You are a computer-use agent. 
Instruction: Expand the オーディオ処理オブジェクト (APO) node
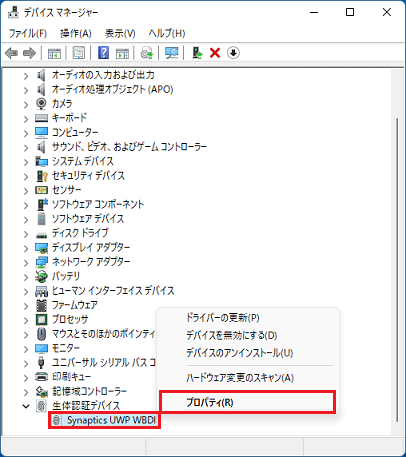[x=26, y=90]
